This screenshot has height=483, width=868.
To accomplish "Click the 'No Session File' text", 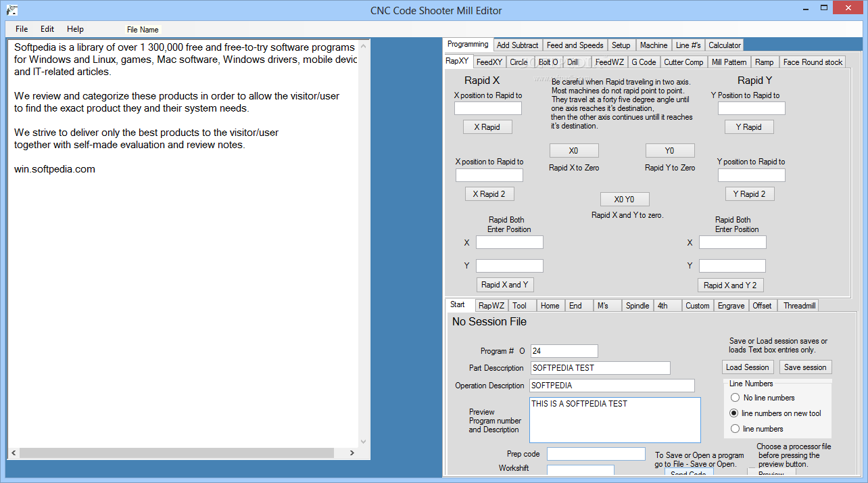I will pos(489,322).
